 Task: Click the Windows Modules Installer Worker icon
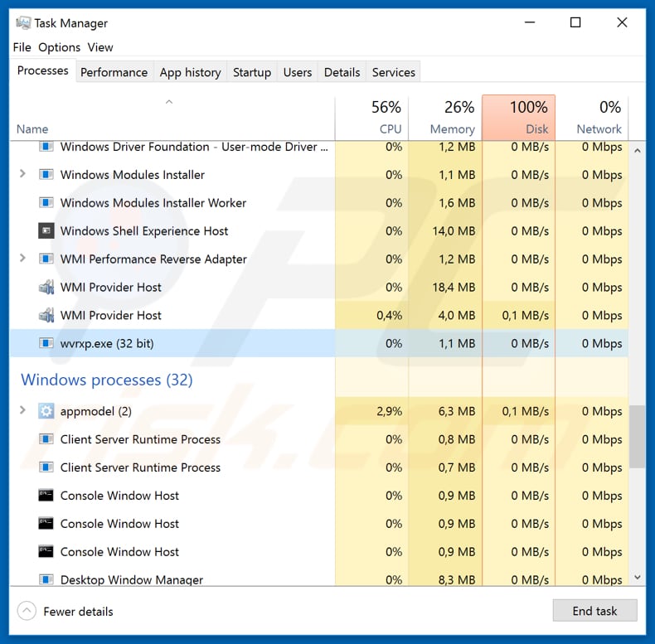tap(46, 202)
